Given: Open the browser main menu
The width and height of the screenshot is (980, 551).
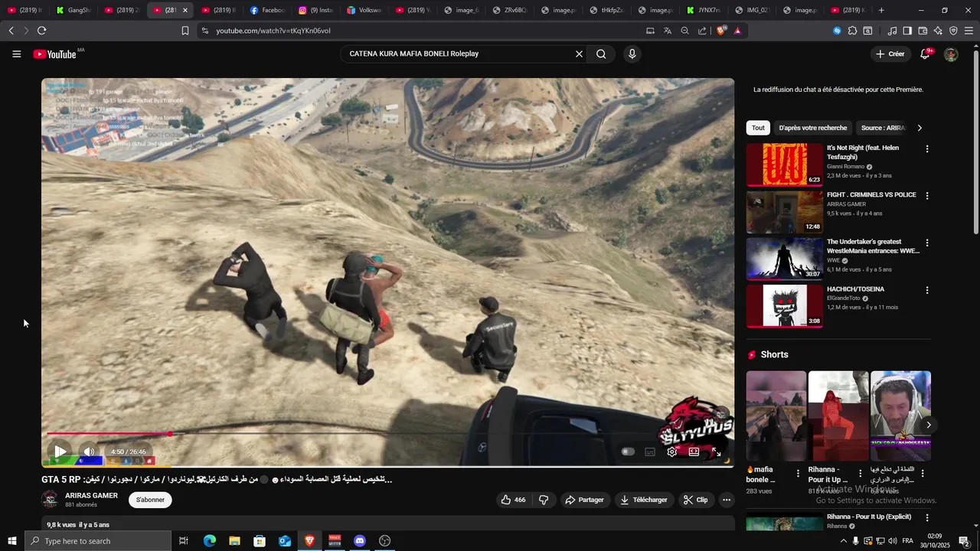Looking at the screenshot, I should [969, 31].
